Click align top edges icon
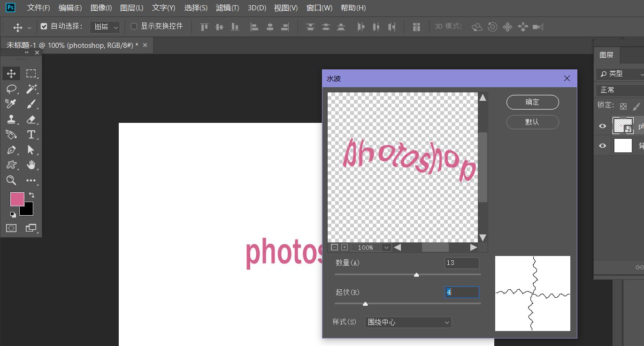Image resolution: width=644 pixels, height=346 pixels. coord(204,27)
